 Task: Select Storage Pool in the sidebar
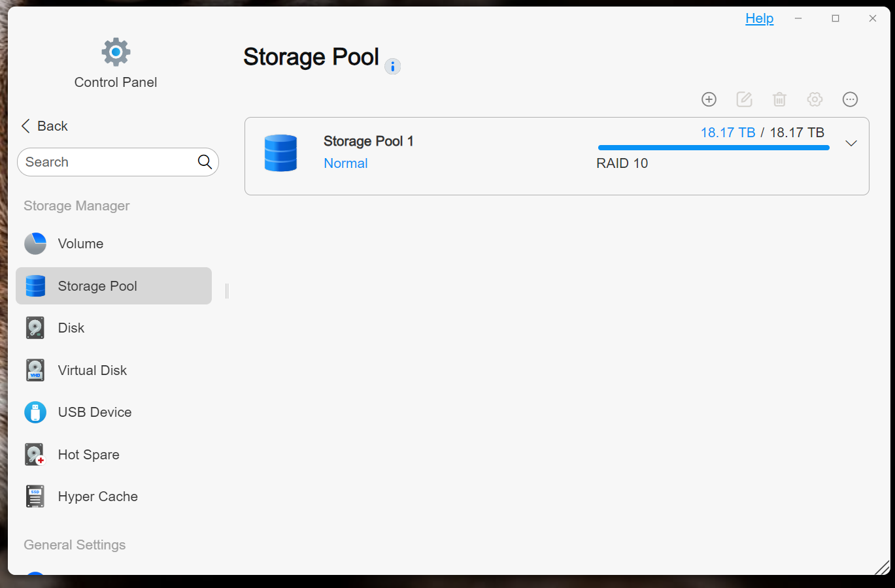(114, 286)
